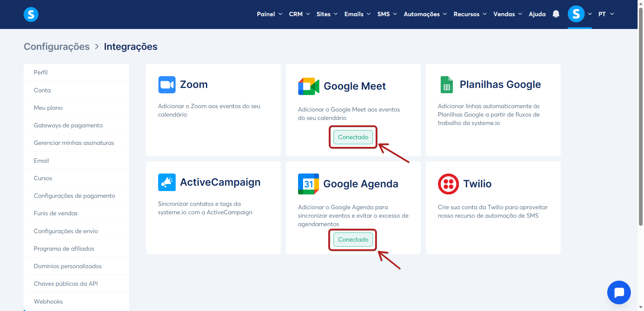This screenshot has width=644, height=311.
Task: Expand the SMS dropdown menu
Action: (x=387, y=14)
